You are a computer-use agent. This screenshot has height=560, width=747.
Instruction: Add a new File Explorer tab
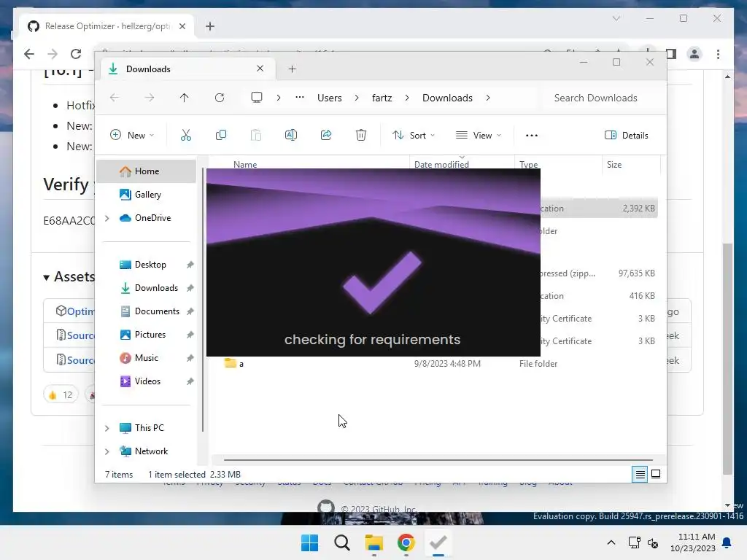tap(292, 69)
